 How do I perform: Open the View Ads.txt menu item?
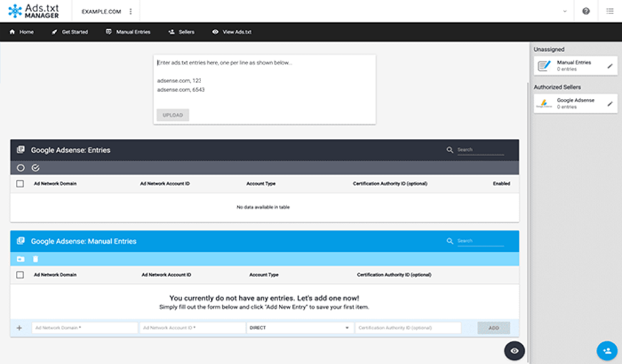pos(231,32)
